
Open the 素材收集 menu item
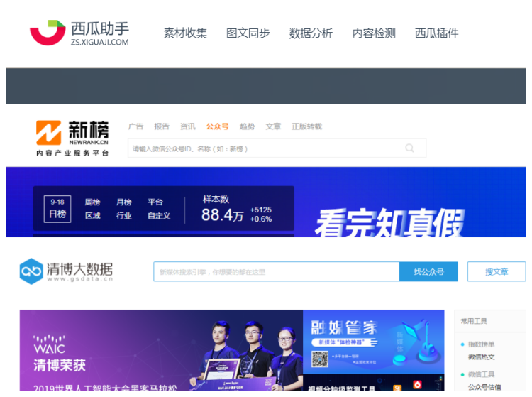coord(185,33)
